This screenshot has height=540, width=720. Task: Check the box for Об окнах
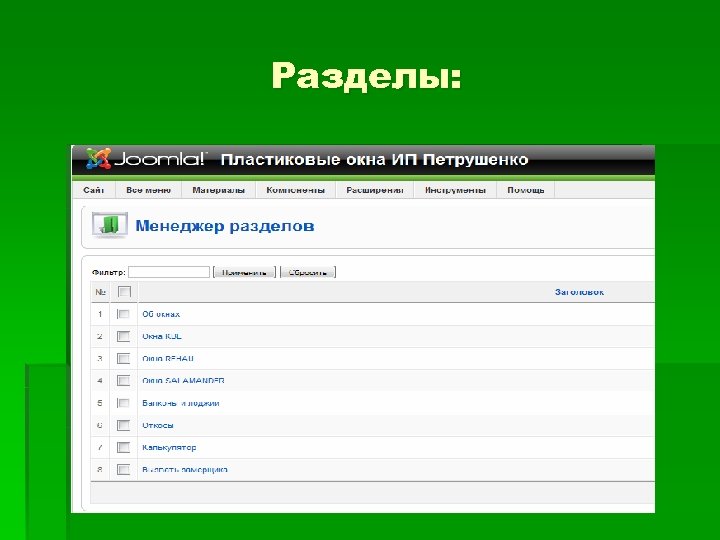coord(123,314)
